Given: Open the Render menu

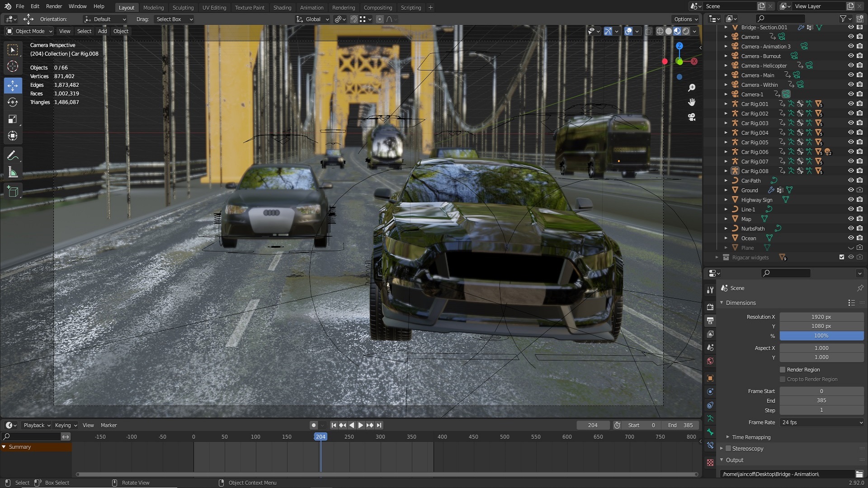Looking at the screenshot, I should click(x=54, y=6).
